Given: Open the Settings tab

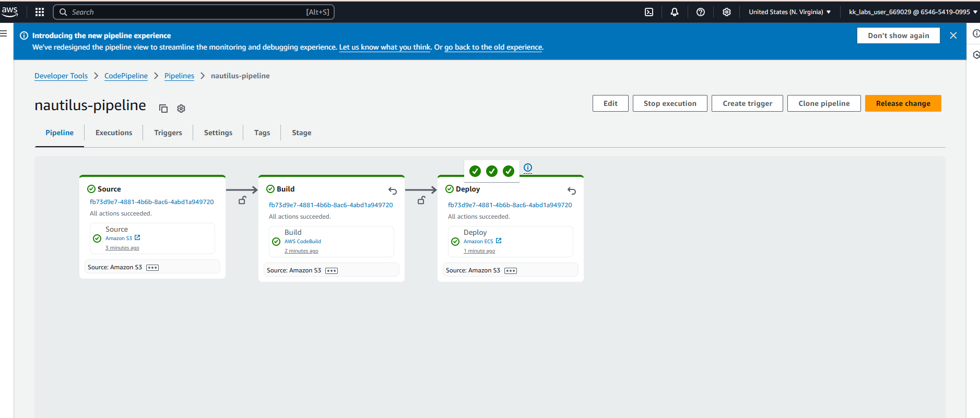Looking at the screenshot, I should coord(218,133).
